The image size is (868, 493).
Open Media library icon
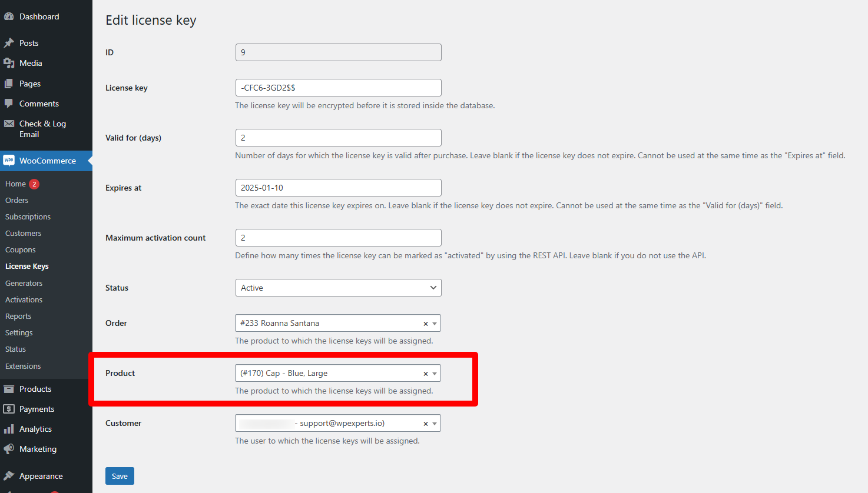click(9, 63)
